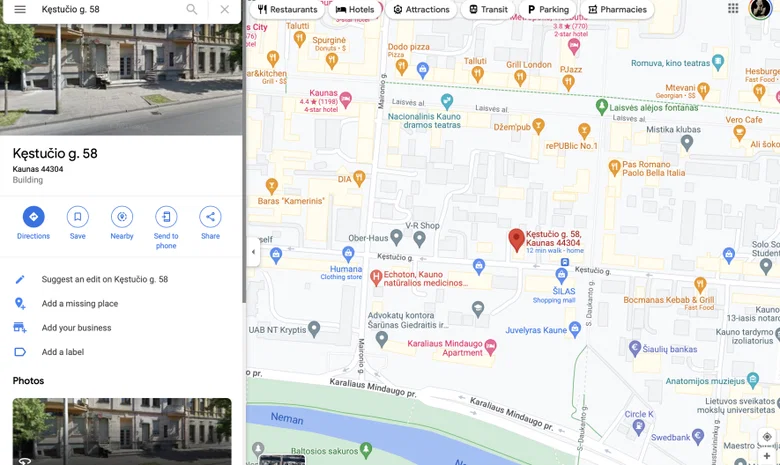
Task: Select Bocmanas Kebab & Grill pin
Action: (x=700, y=284)
